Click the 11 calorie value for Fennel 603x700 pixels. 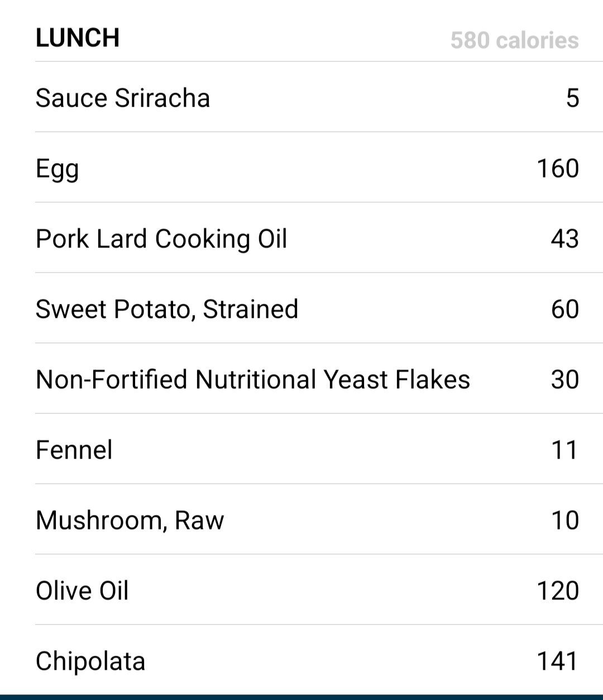(564, 450)
